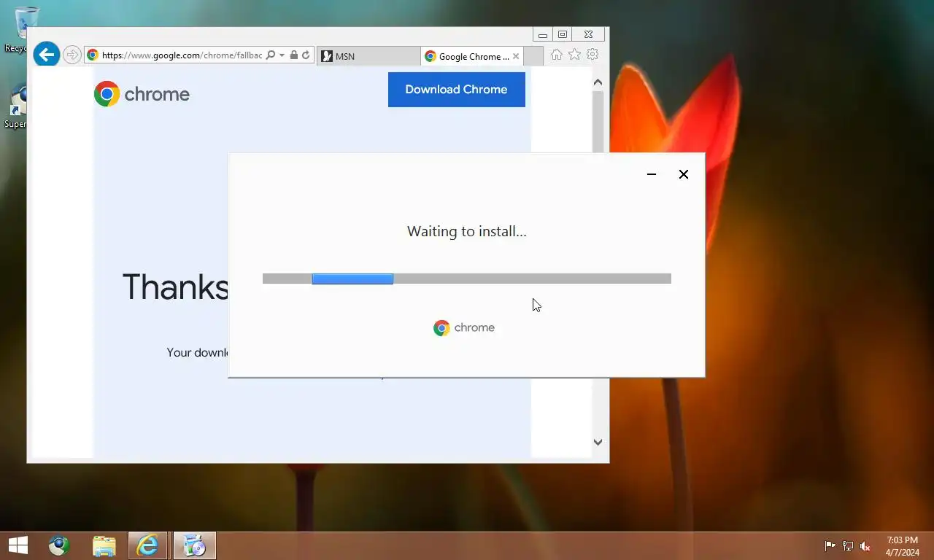Viewport: 934px width, 560px height.
Task: Select the installer disc icon on taskbar
Action: tap(194, 545)
